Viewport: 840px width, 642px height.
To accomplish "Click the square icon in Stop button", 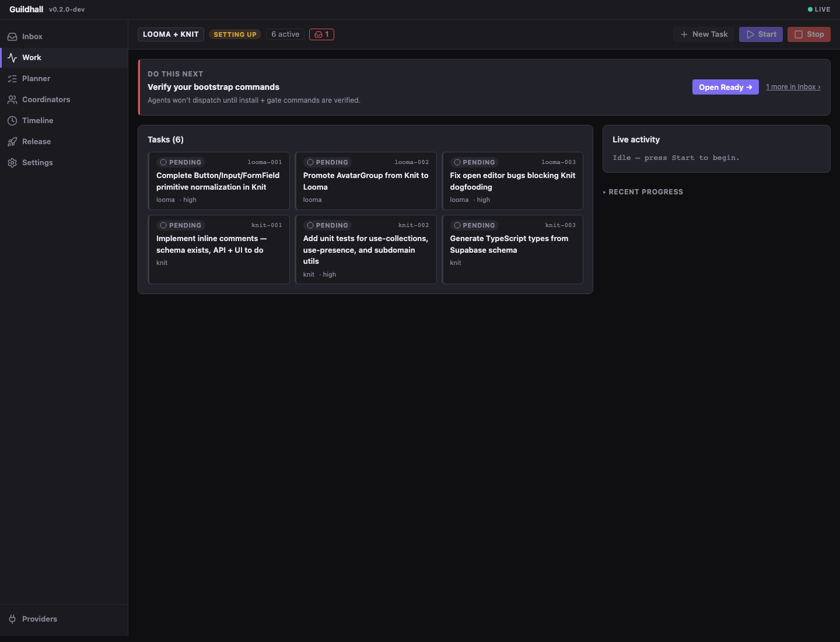I will pyautogui.click(x=799, y=34).
